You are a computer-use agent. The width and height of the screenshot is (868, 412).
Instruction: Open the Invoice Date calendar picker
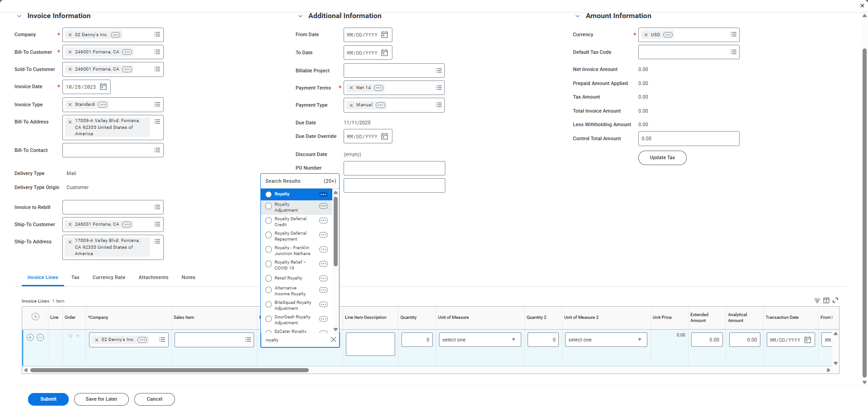coord(103,87)
